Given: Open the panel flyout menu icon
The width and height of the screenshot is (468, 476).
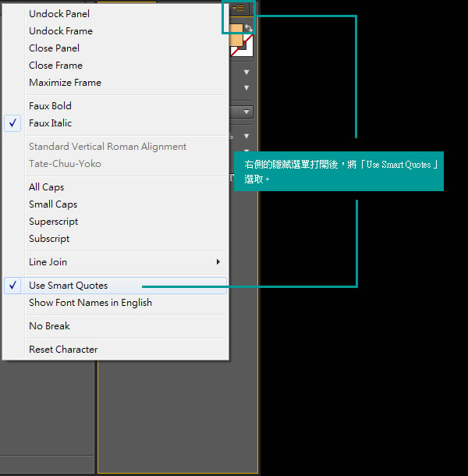Looking at the screenshot, I should coord(238,9).
